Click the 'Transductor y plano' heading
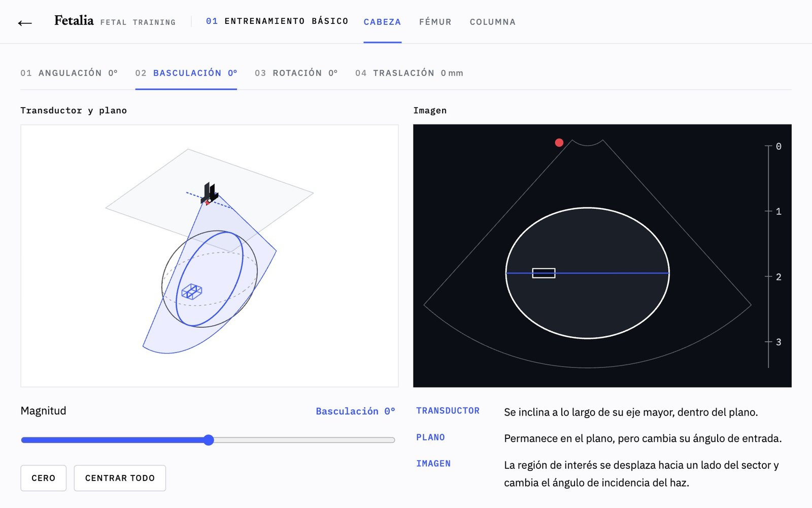Image resolution: width=812 pixels, height=508 pixels. click(x=74, y=110)
